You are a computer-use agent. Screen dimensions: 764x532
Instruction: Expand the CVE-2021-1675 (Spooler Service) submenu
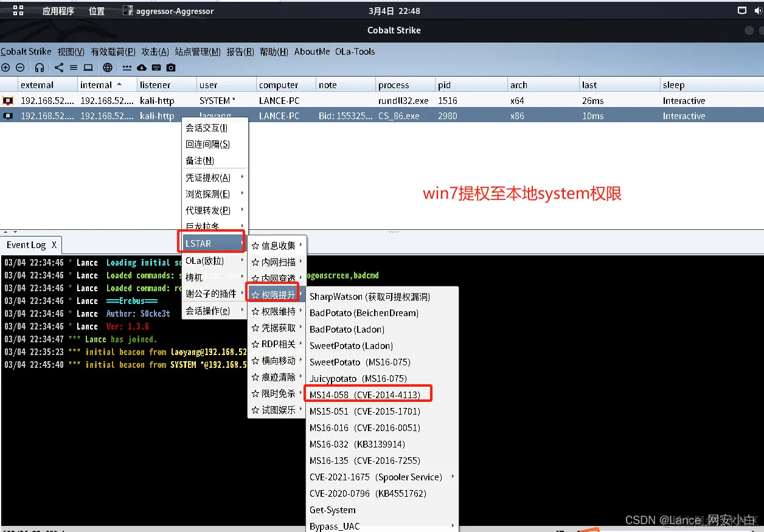pyautogui.click(x=382, y=477)
